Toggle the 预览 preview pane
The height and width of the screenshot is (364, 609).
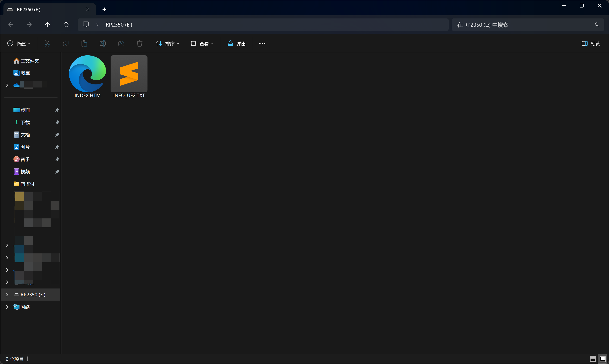click(x=591, y=44)
